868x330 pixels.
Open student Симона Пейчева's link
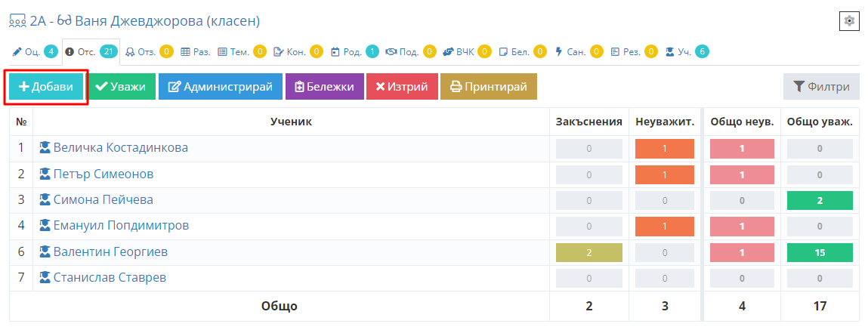coord(103,200)
